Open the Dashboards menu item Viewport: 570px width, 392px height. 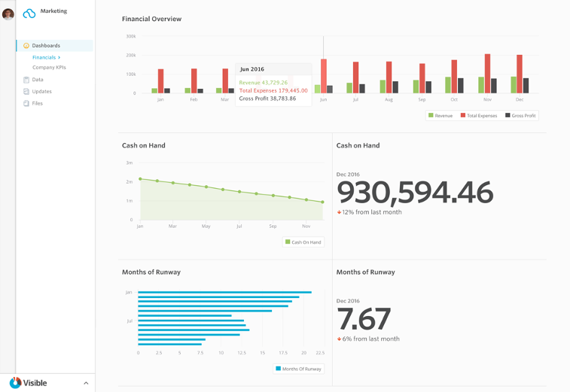54,45
